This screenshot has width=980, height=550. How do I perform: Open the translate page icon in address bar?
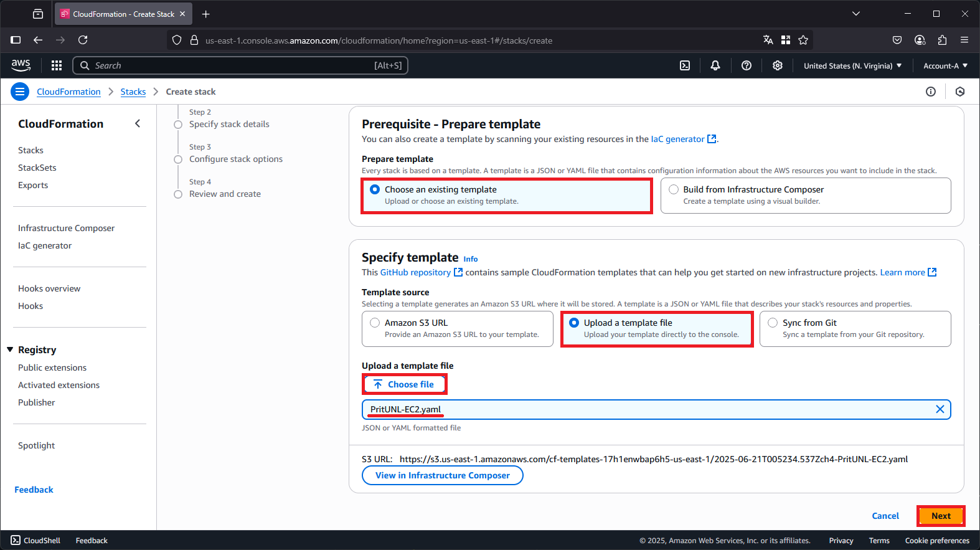tap(768, 40)
